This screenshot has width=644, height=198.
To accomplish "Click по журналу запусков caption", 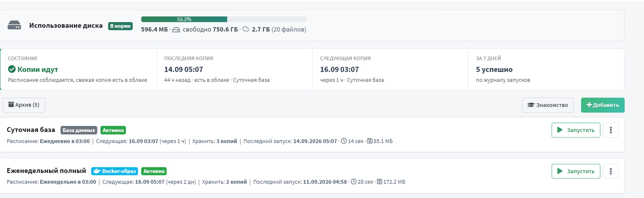I will tap(503, 80).
